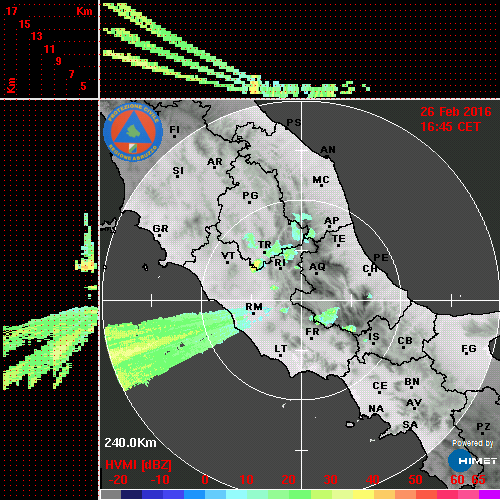Click the 17 Km altitude scale label
Image resolution: width=500 pixels, height=500 pixels.
[x=11, y=11]
